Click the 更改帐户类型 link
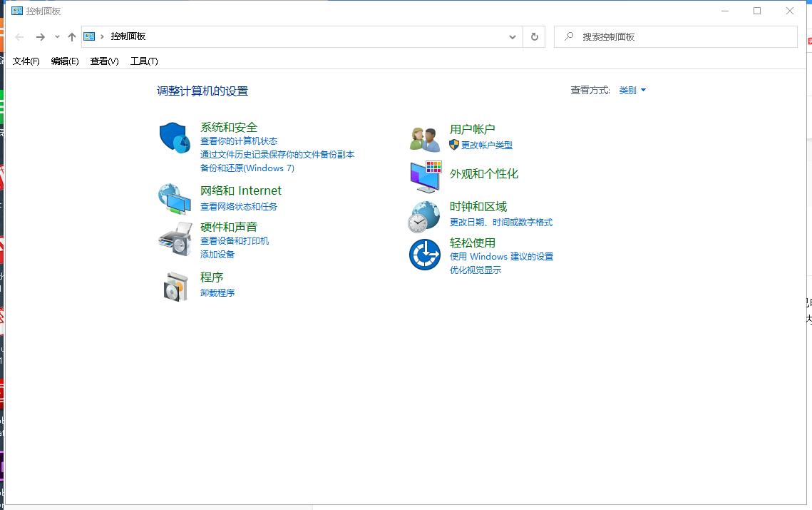The height and width of the screenshot is (510, 812). [487, 145]
